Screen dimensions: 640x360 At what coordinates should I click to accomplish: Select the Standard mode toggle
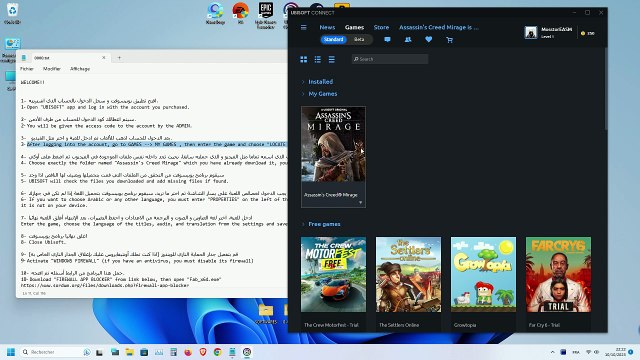click(x=333, y=40)
